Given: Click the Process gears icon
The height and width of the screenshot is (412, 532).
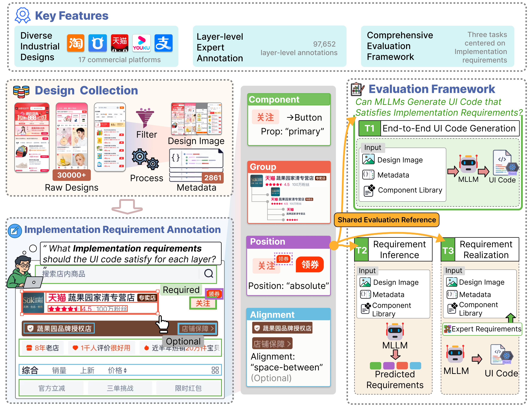Looking at the screenshot, I should coord(145,159).
